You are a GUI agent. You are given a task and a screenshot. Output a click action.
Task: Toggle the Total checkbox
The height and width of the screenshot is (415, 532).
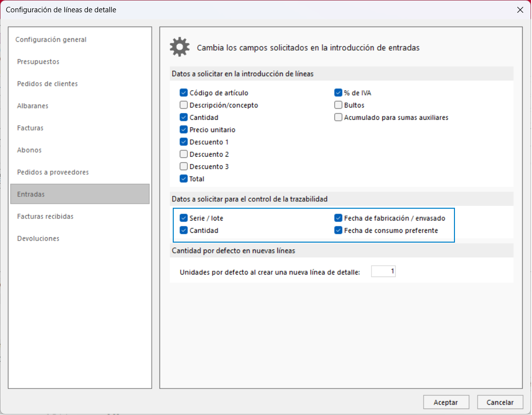pyautogui.click(x=184, y=179)
